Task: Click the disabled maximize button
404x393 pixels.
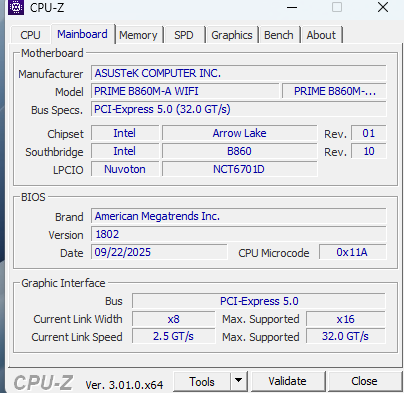Action: [337, 7]
